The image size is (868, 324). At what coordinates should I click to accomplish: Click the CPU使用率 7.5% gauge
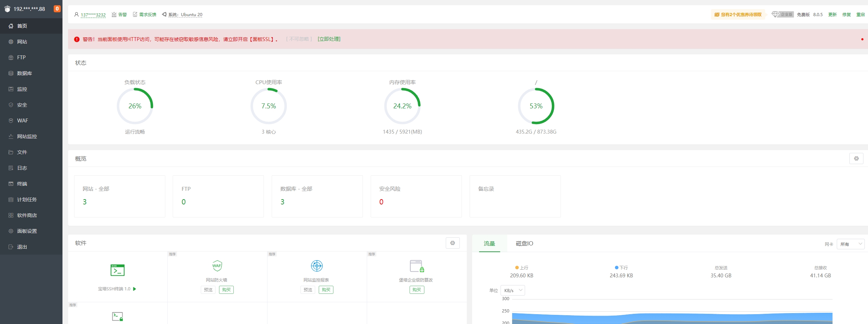pos(269,106)
